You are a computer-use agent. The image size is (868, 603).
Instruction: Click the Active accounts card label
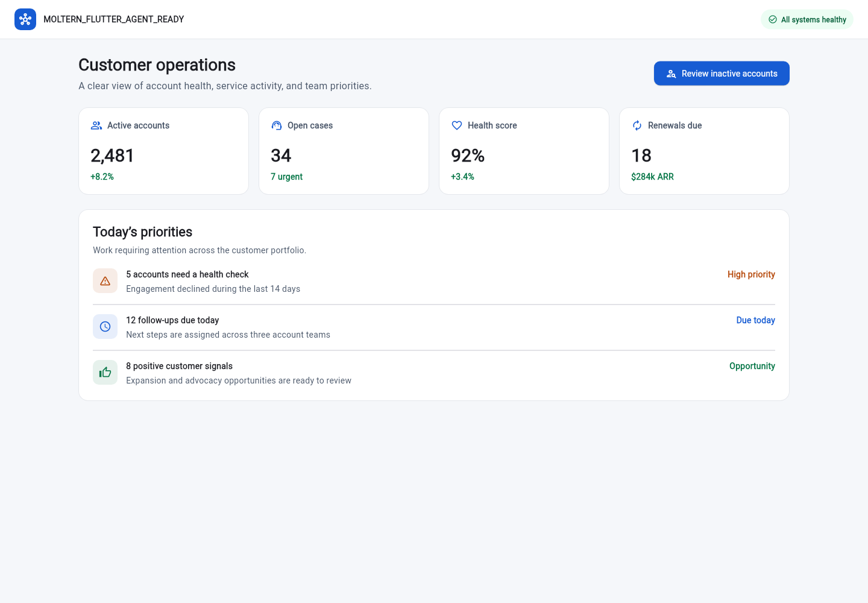[x=138, y=125]
